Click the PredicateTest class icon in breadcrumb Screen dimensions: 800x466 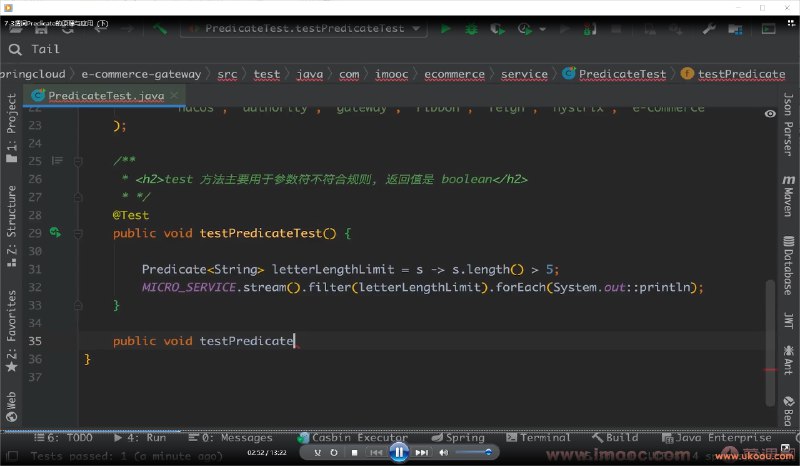(568, 73)
